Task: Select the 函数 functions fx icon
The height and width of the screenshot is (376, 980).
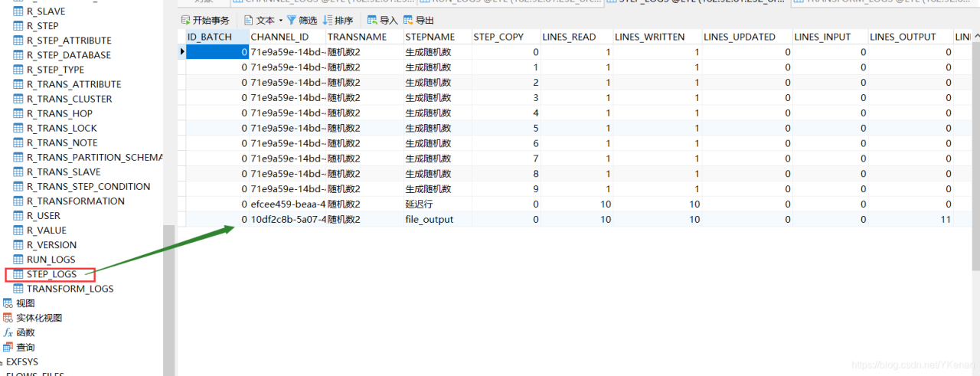Action: (8, 332)
